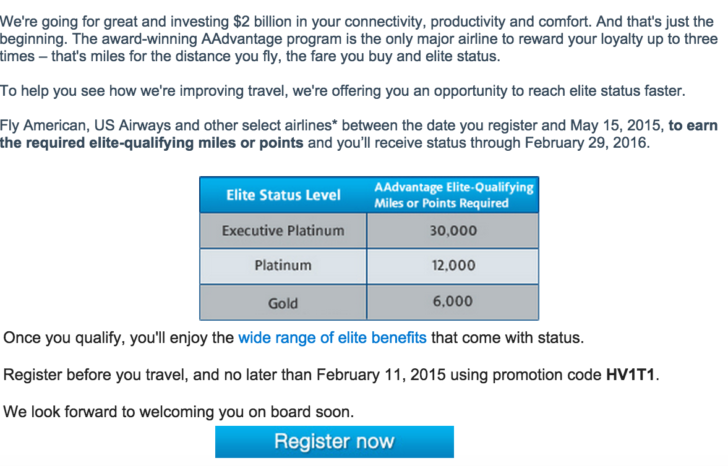Image resolution: width=728 pixels, height=466 pixels.
Task: Click the May 15, 2015 date text
Action: tap(616, 125)
